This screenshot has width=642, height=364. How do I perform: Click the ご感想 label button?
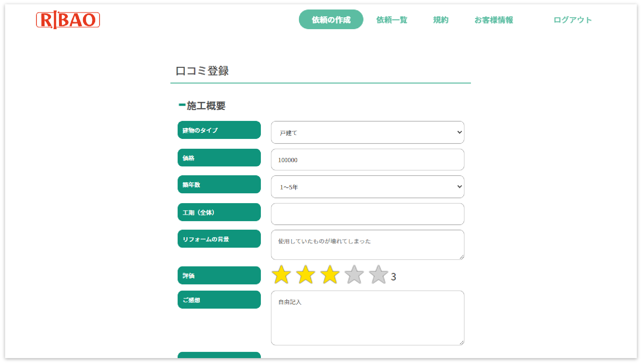click(219, 299)
